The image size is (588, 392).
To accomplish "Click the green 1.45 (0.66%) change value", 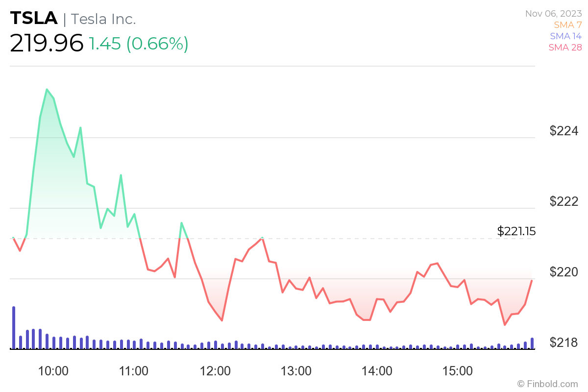I will coord(138,44).
